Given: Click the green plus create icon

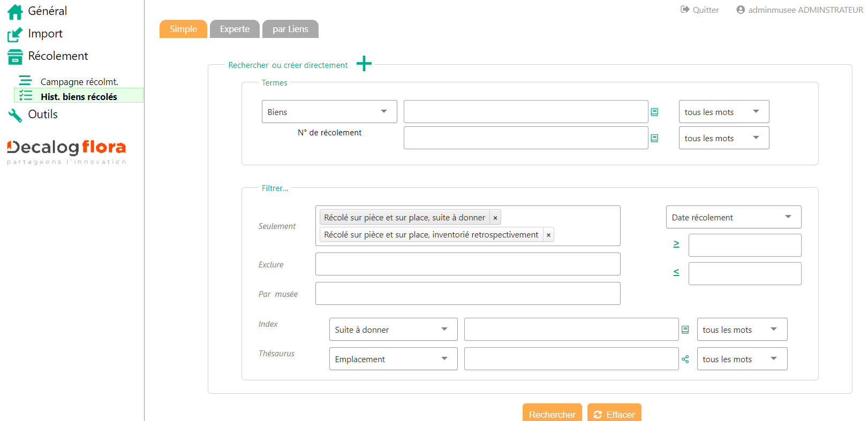Looking at the screenshot, I should 364,64.
